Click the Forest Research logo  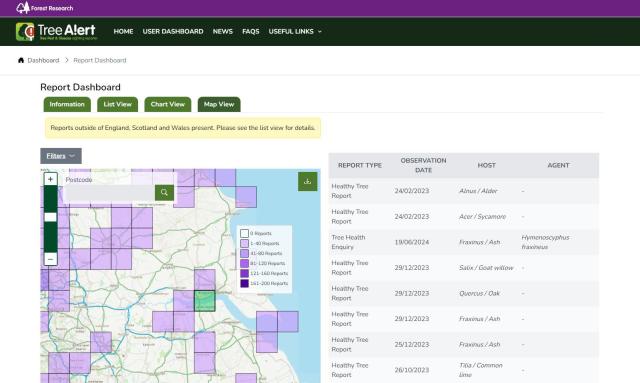45,8
